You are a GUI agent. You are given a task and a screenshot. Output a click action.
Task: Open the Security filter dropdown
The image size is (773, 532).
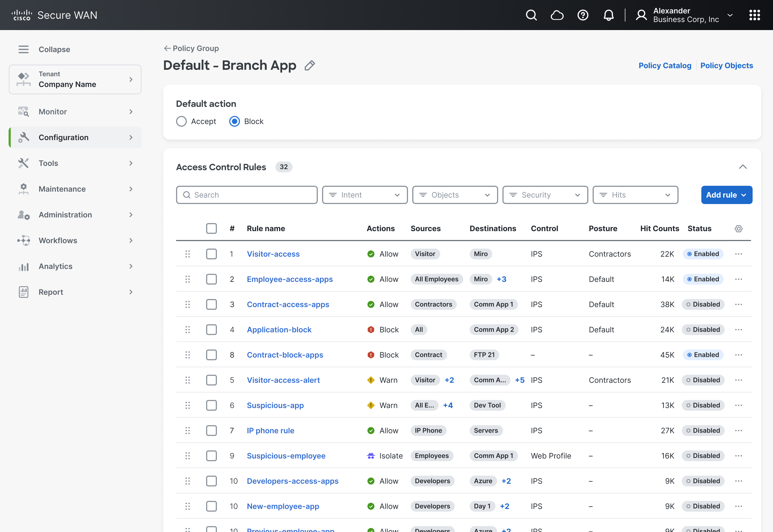545,195
